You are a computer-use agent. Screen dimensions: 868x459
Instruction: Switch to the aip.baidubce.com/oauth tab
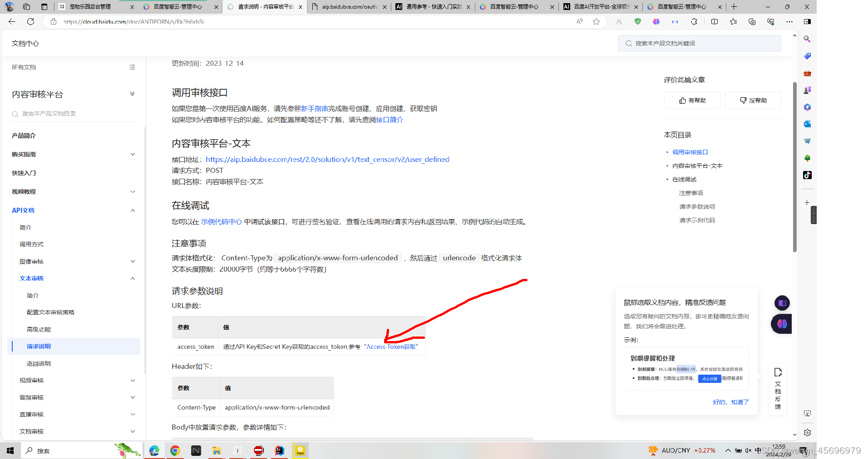[349, 7]
